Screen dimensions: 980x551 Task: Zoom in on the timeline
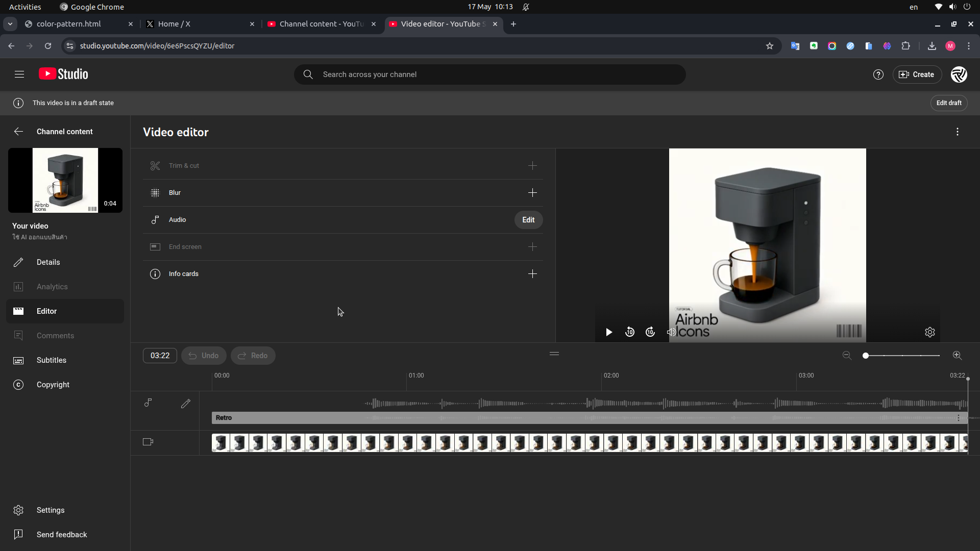pos(958,356)
